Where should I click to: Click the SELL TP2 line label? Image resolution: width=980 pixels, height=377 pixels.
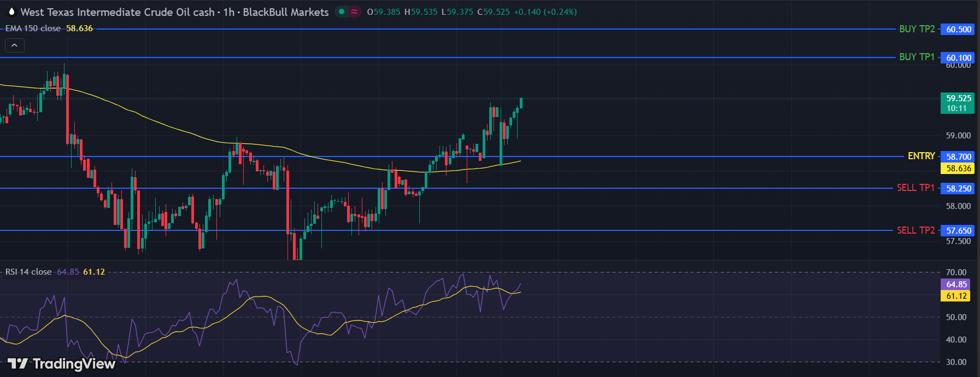pyautogui.click(x=916, y=230)
